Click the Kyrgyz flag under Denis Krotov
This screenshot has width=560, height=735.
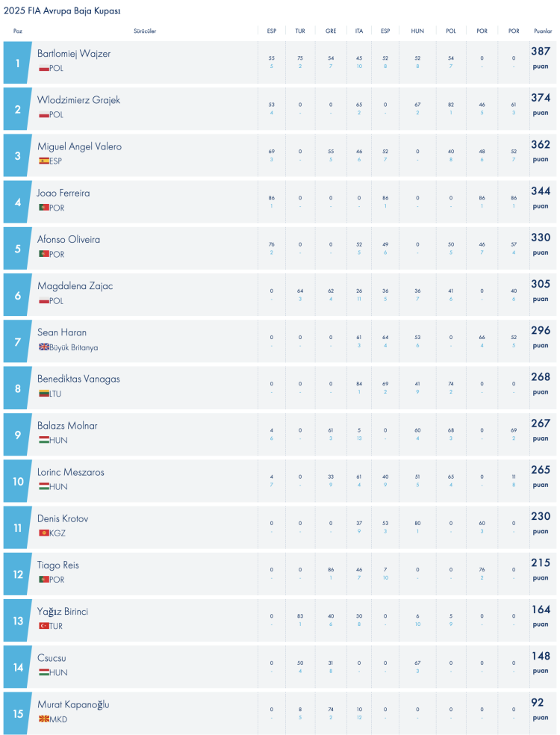tap(44, 533)
